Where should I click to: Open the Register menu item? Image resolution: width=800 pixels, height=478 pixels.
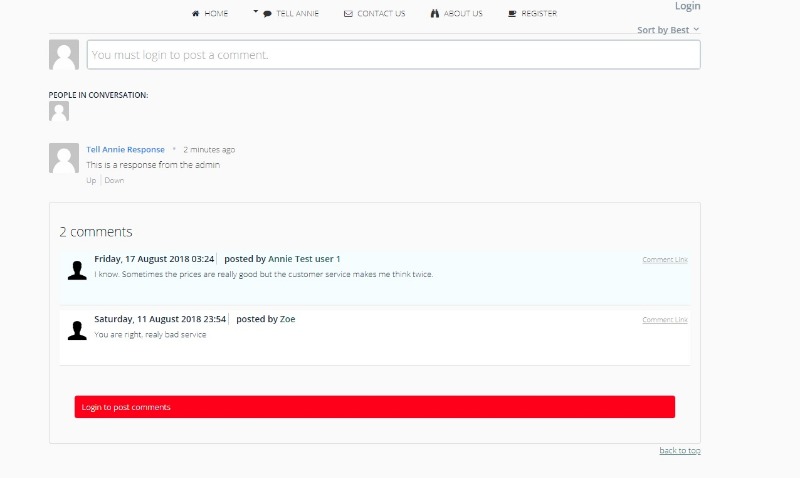[x=533, y=14]
